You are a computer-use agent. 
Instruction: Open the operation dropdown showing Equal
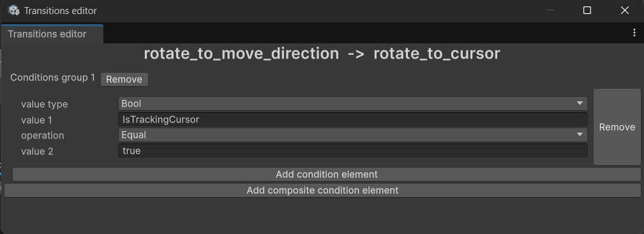click(x=353, y=135)
